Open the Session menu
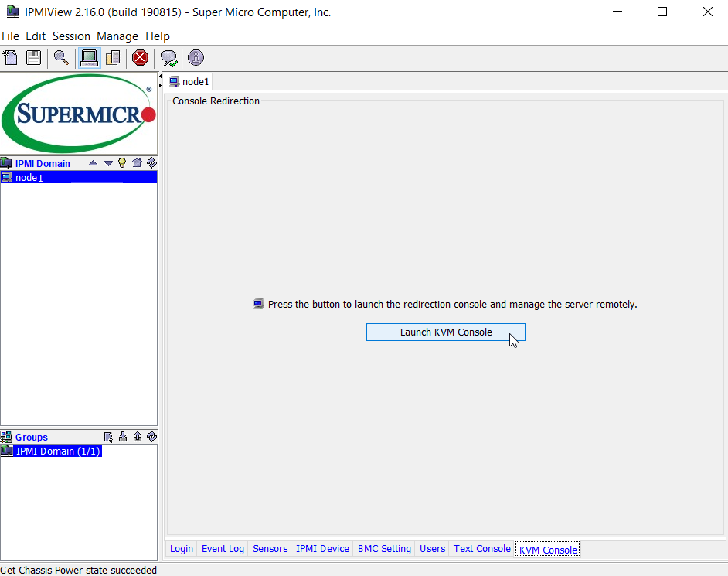728x576 pixels. pos(71,36)
